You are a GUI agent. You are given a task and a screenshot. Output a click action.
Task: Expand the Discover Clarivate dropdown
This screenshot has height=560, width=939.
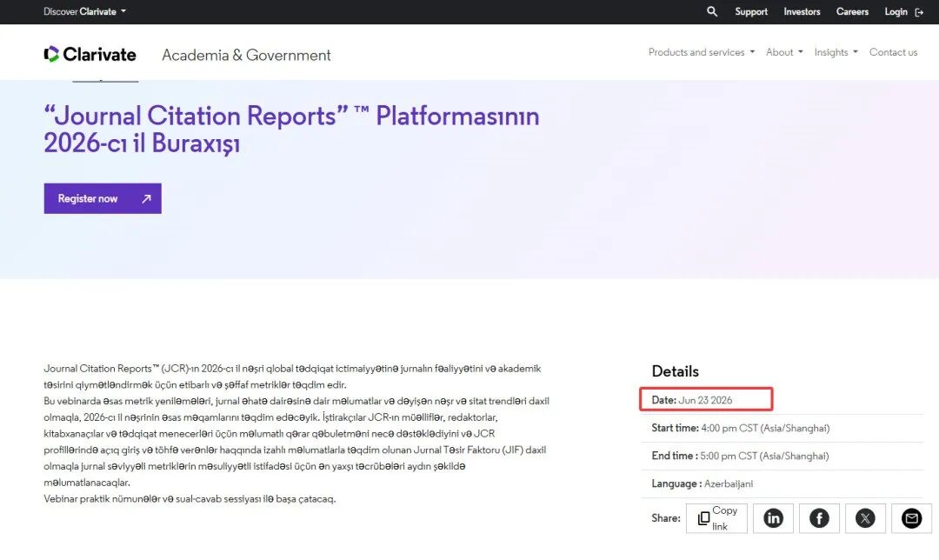coord(84,11)
